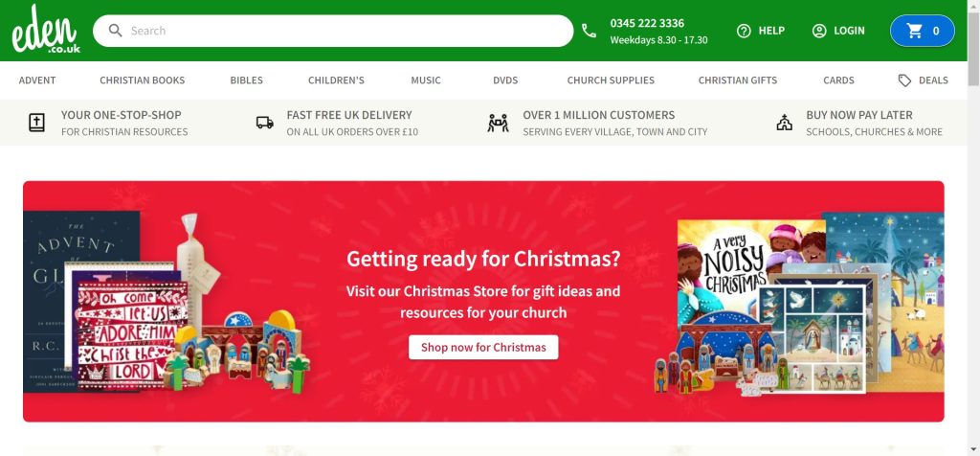Click the customers handshake icon

click(x=498, y=123)
